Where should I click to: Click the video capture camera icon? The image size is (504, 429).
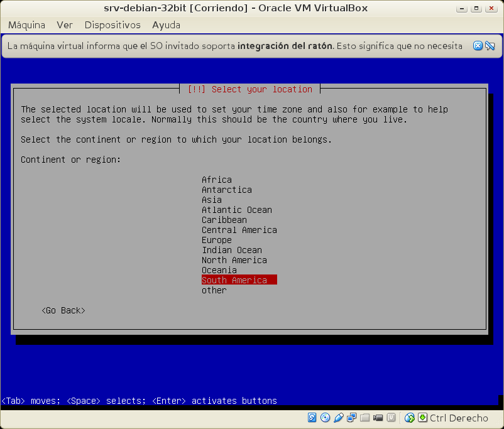tap(378, 418)
